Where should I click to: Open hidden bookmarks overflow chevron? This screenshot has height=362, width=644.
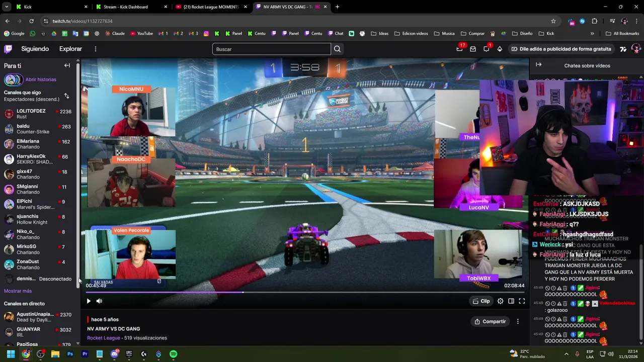pyautogui.click(x=592, y=34)
